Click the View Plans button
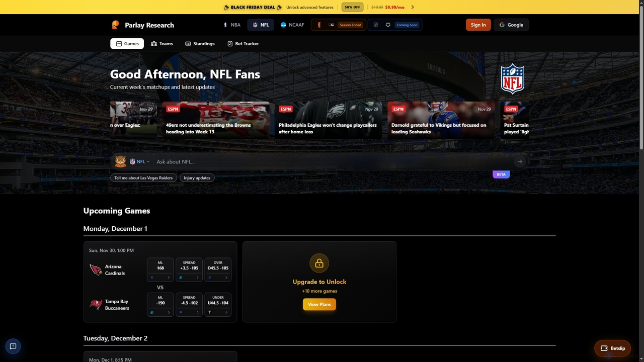 pyautogui.click(x=319, y=304)
